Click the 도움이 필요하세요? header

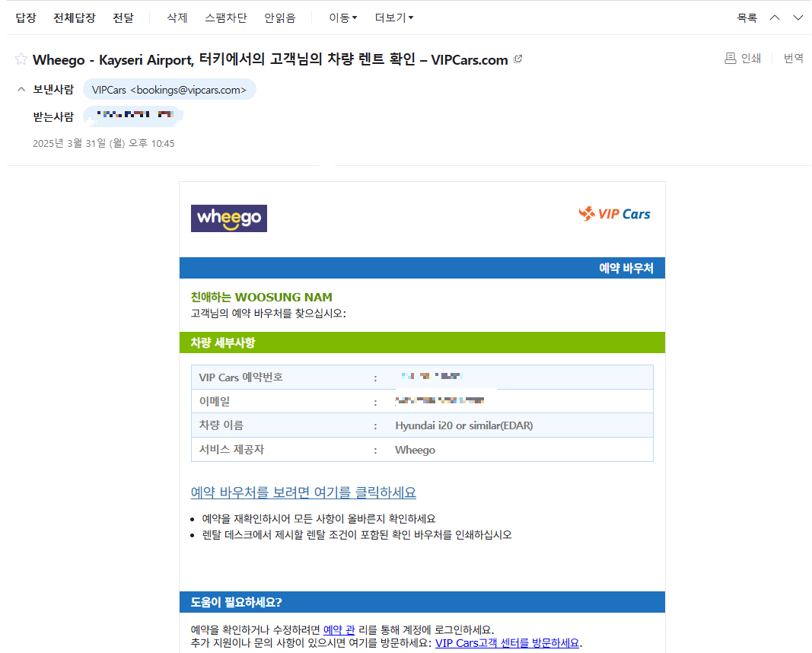[422, 602]
